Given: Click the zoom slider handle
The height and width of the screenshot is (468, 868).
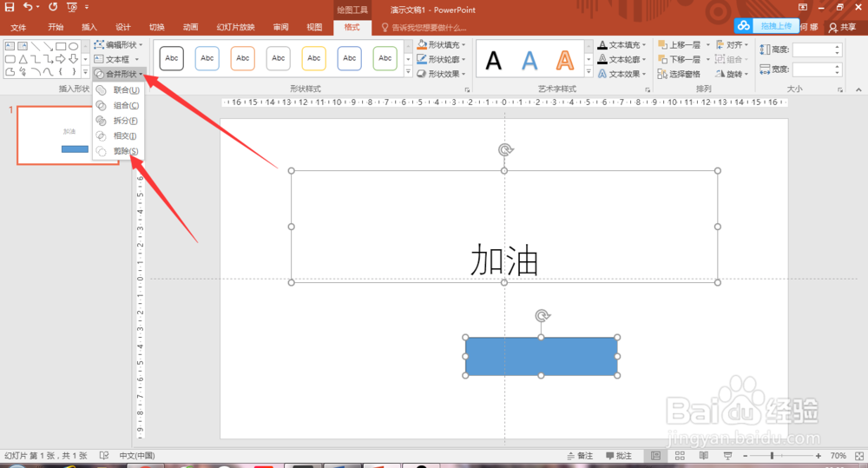Looking at the screenshot, I should pyautogui.click(x=772, y=455).
